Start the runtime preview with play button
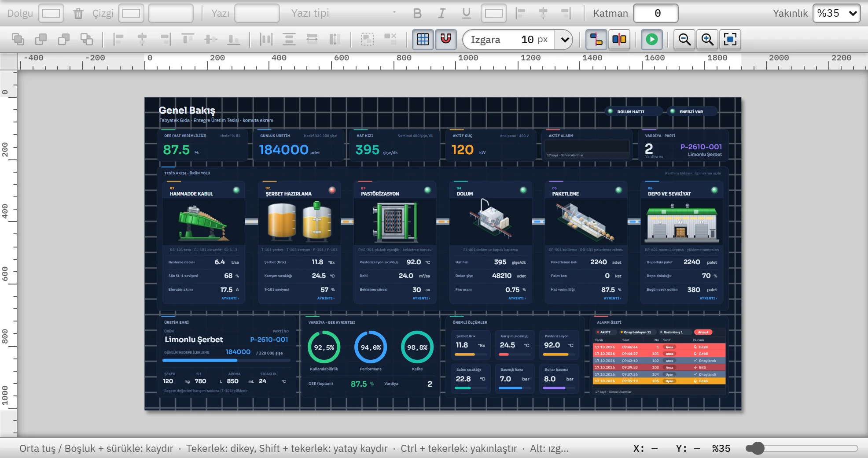Viewport: 868px width, 458px height. click(x=652, y=39)
